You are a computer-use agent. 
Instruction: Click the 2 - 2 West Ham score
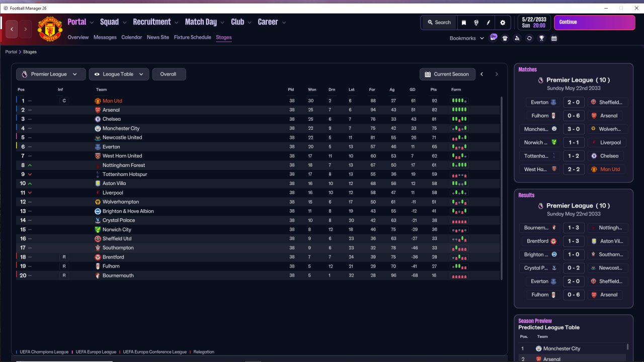(x=574, y=169)
